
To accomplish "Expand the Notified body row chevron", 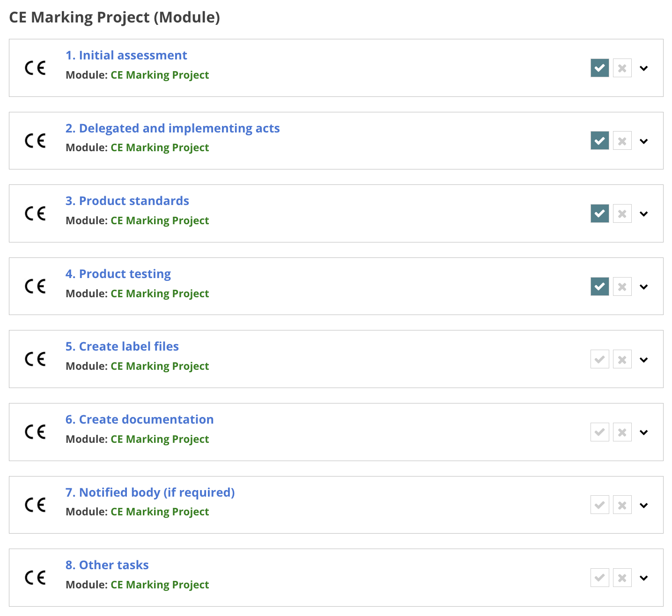I will [x=644, y=506].
